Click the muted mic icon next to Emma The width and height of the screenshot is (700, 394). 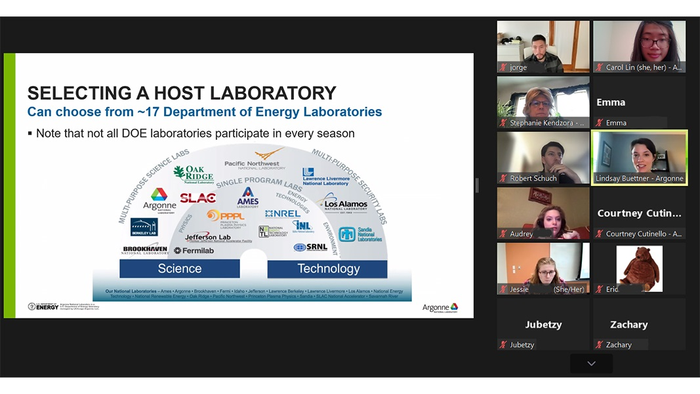[x=599, y=123]
